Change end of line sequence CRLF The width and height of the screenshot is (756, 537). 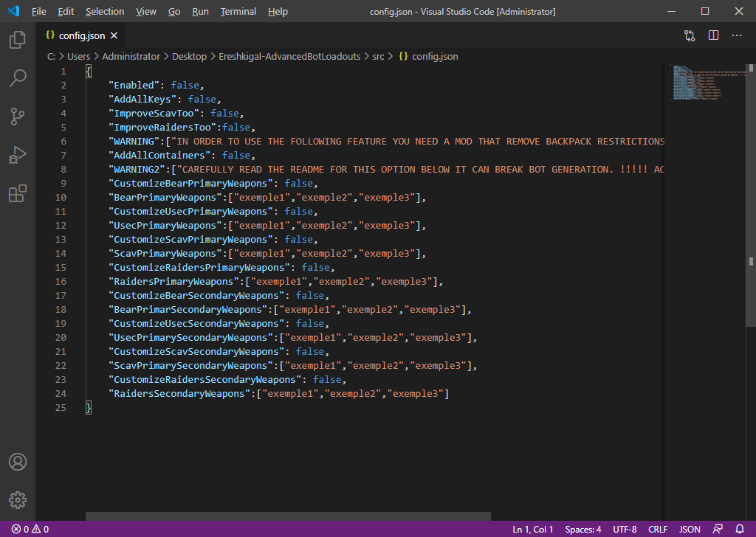click(658, 530)
